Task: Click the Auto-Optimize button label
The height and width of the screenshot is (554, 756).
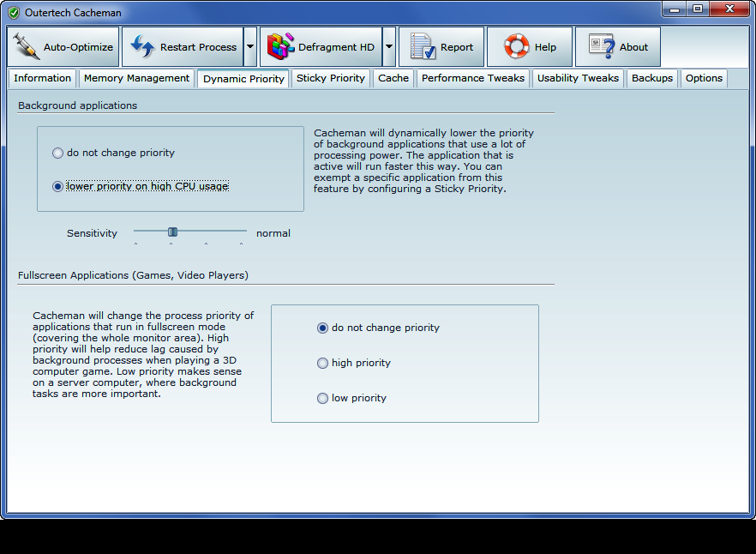Action: [x=78, y=47]
